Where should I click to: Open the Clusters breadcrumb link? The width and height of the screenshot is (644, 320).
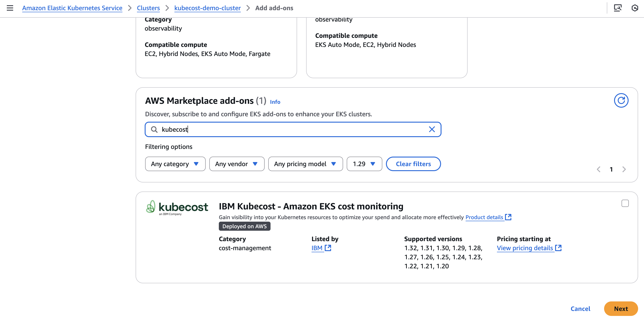pyautogui.click(x=148, y=8)
